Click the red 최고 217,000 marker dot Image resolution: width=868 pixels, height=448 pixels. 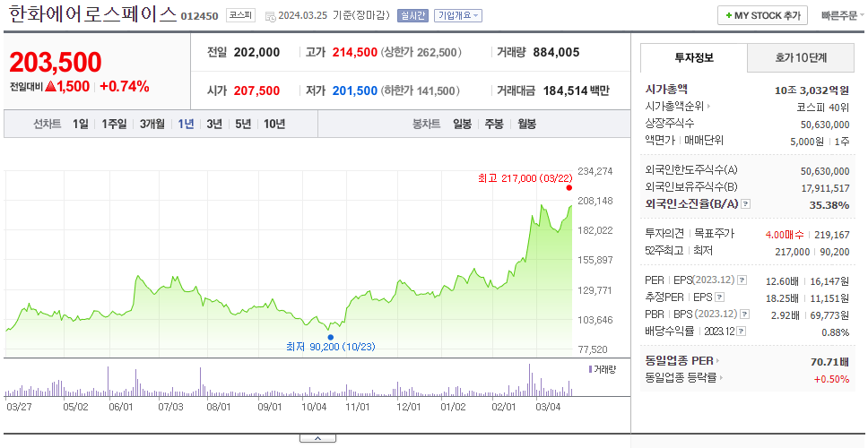click(569, 188)
